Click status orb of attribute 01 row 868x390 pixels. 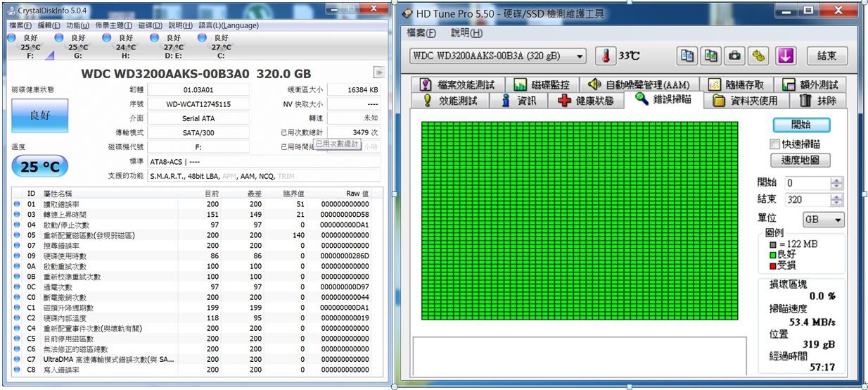17,204
